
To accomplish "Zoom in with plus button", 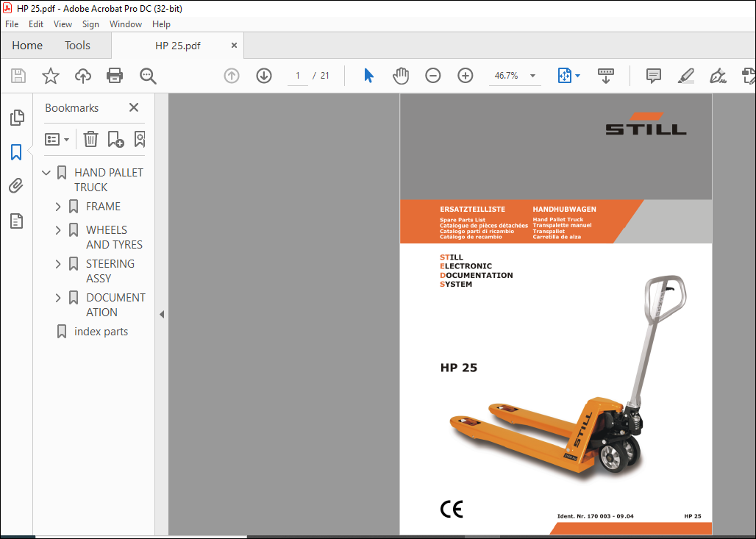I will coord(466,76).
